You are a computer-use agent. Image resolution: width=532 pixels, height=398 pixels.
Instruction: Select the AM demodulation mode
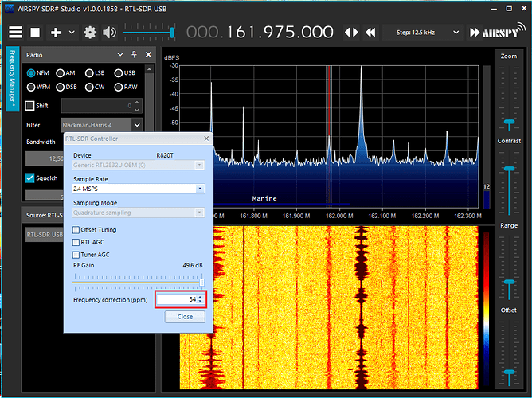[x=60, y=72]
